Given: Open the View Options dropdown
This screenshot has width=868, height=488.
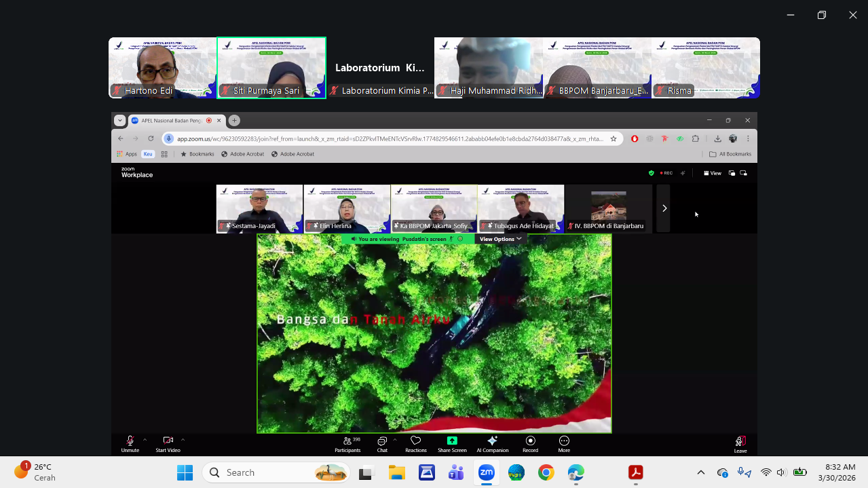Looking at the screenshot, I should [x=501, y=239].
